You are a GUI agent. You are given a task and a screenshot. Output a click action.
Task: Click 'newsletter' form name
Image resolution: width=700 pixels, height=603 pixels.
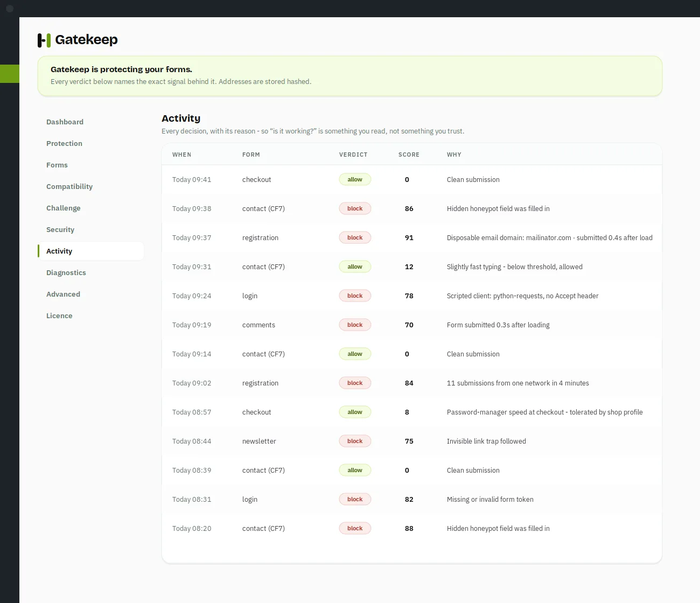(259, 441)
